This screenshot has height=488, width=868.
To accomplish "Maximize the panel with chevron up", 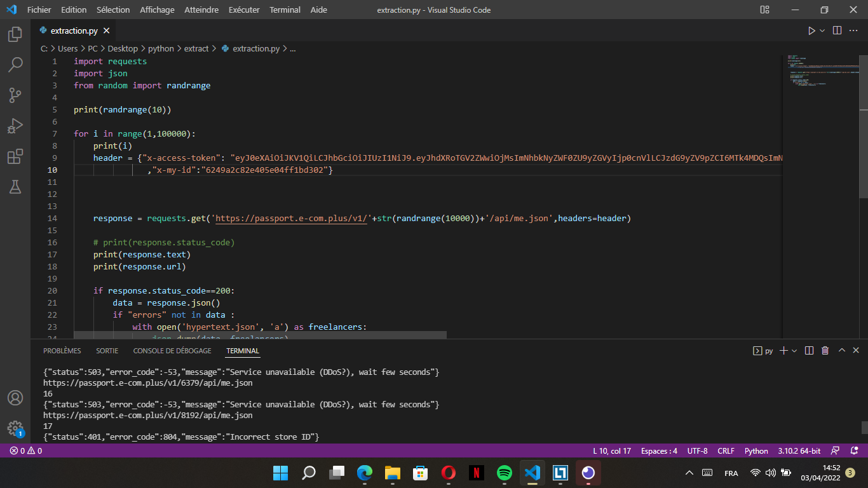I will coord(842,350).
